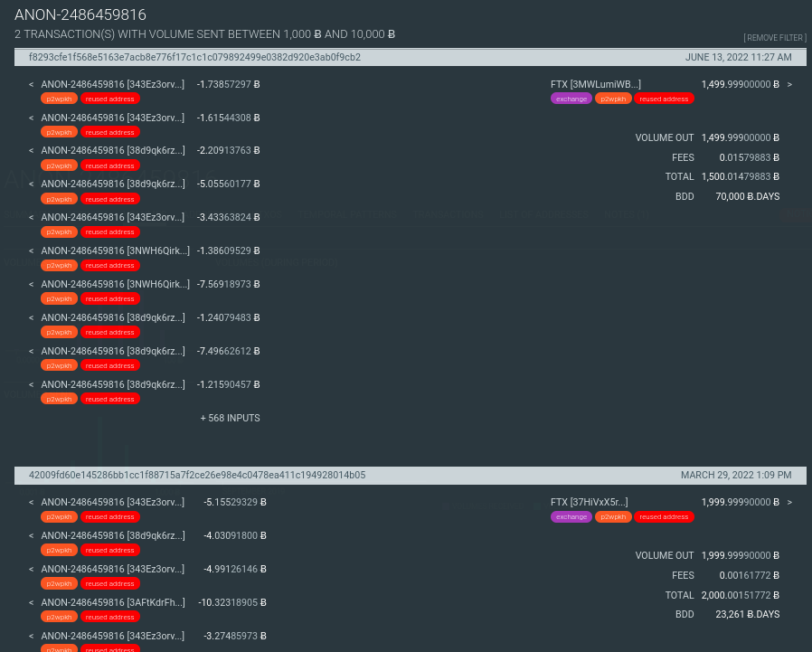Click left arrow beside -1.24079483 input
Image resolution: width=812 pixels, height=652 pixels.
click(31, 318)
